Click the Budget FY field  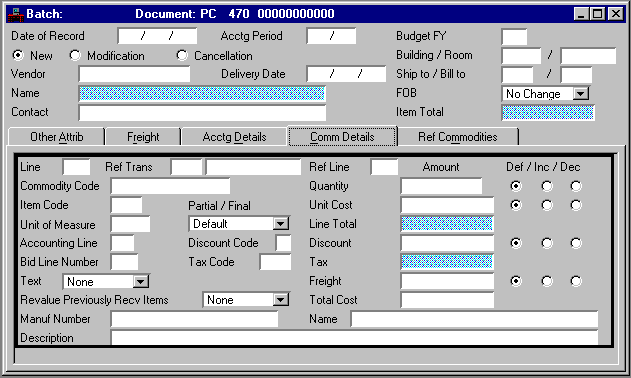point(514,37)
